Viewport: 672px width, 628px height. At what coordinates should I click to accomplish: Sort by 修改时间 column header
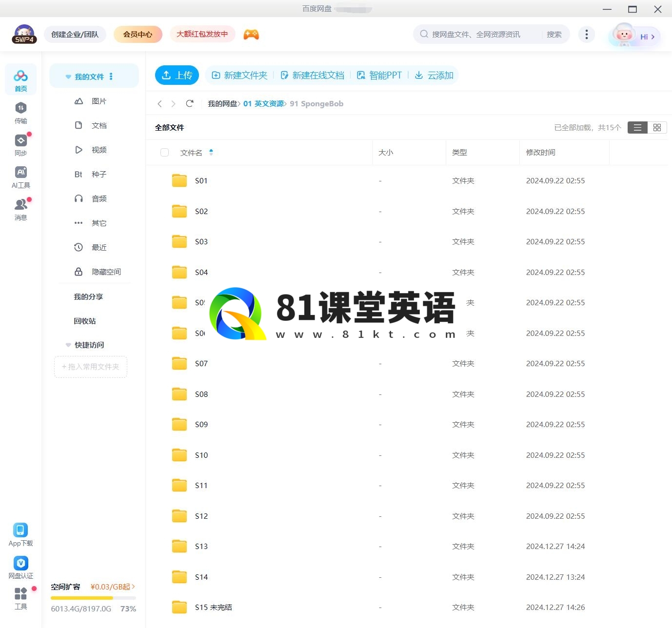(540, 152)
